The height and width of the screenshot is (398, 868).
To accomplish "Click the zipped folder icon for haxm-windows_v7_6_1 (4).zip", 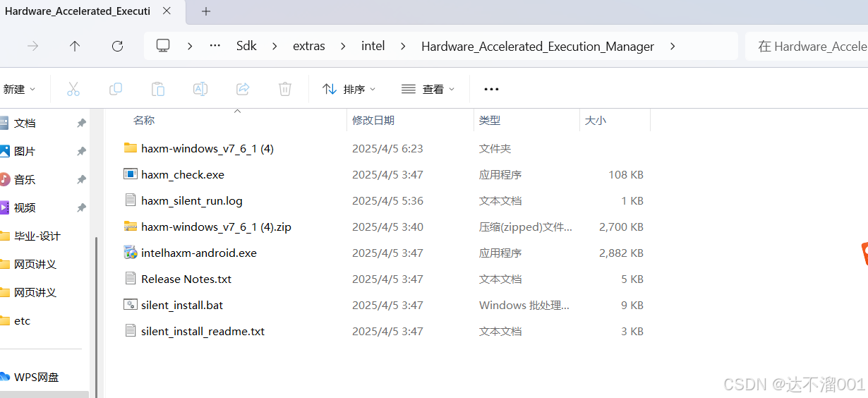I will 130,227.
